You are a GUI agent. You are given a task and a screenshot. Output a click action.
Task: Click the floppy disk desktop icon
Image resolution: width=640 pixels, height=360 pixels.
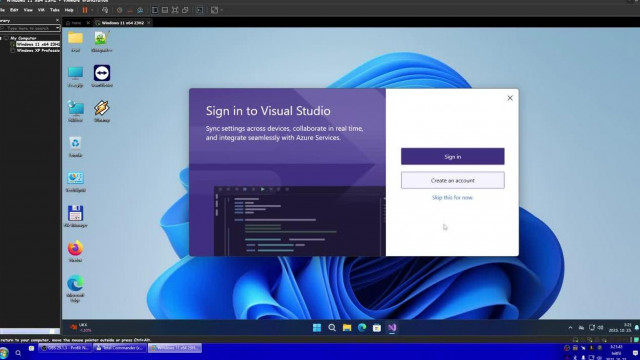(76, 216)
